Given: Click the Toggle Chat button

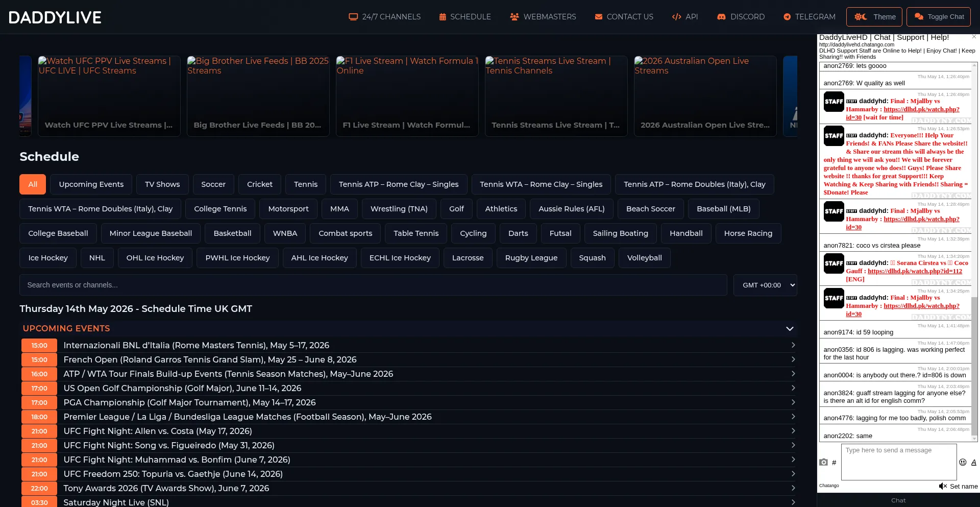Looking at the screenshot, I should (939, 17).
